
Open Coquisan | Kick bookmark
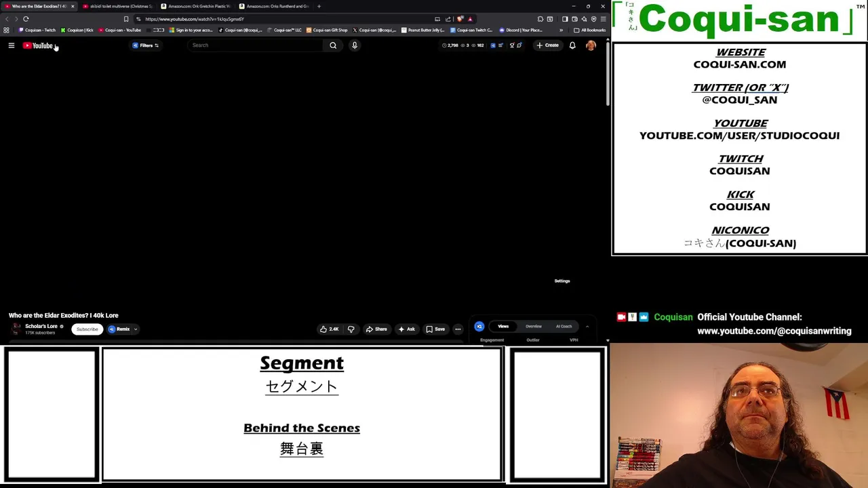[x=77, y=30]
